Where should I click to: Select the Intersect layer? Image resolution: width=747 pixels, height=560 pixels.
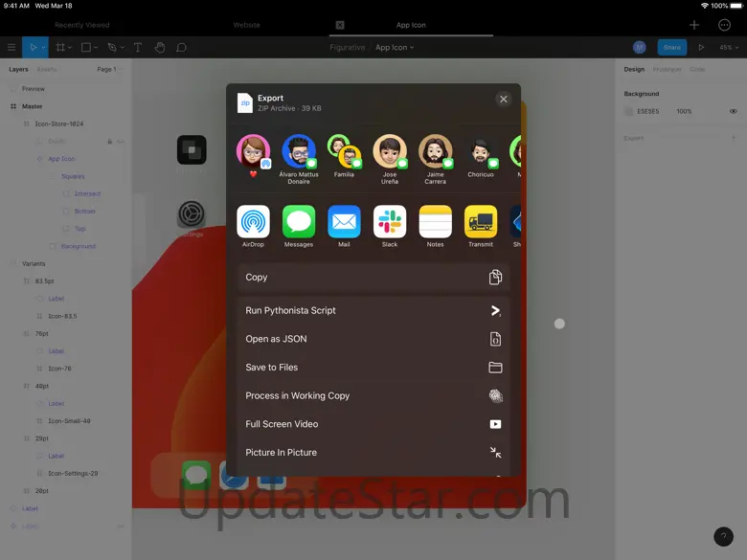[x=87, y=193]
